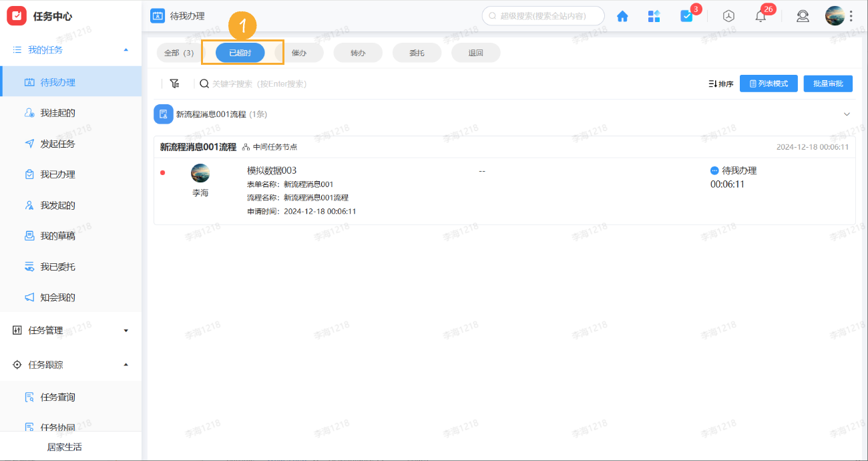点击超级搜索输入框
Screen dimensions: 868x461
click(543, 15)
